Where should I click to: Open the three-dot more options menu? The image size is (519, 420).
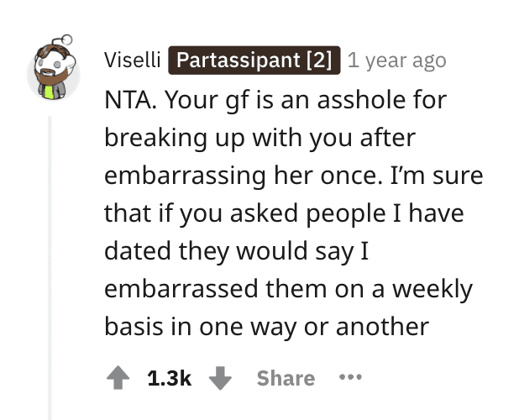(350, 376)
